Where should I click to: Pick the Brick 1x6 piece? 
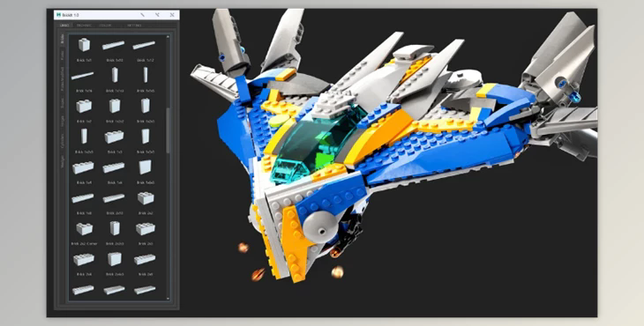click(x=113, y=167)
